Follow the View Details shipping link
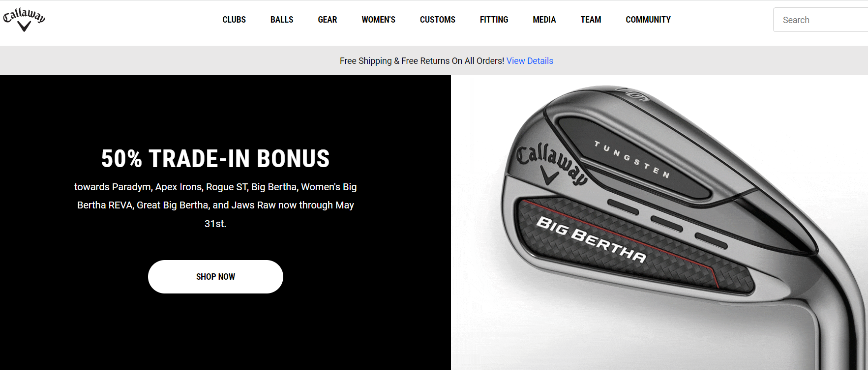Screen dimensions: 868x380 click(530, 61)
